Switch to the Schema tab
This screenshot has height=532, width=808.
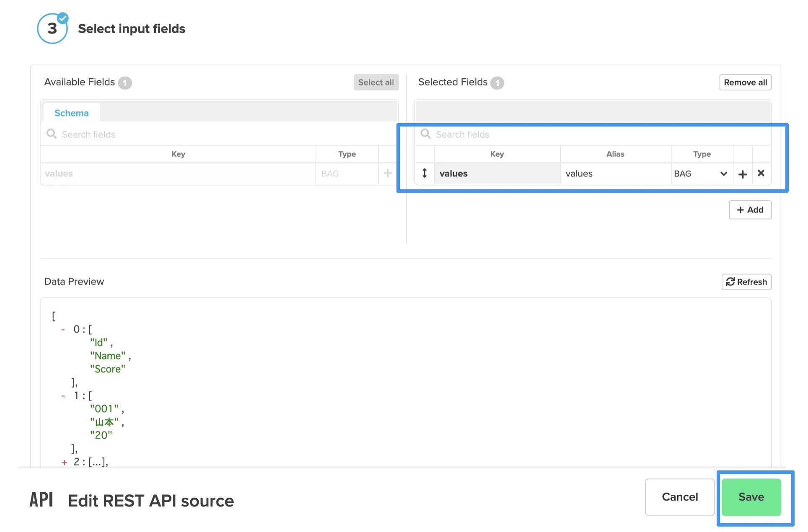click(x=72, y=113)
